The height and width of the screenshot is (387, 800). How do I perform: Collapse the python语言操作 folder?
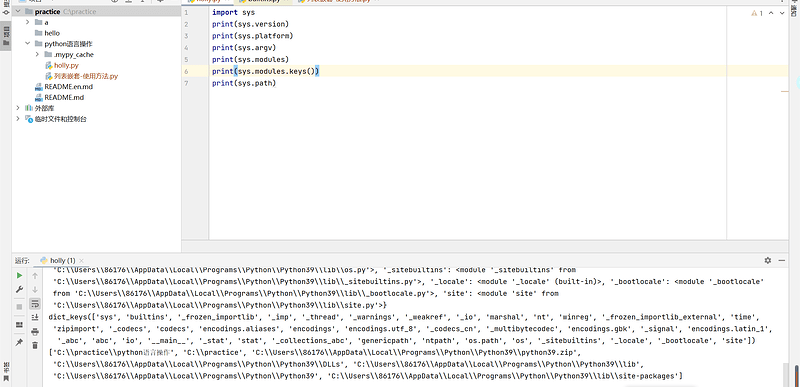pos(28,44)
